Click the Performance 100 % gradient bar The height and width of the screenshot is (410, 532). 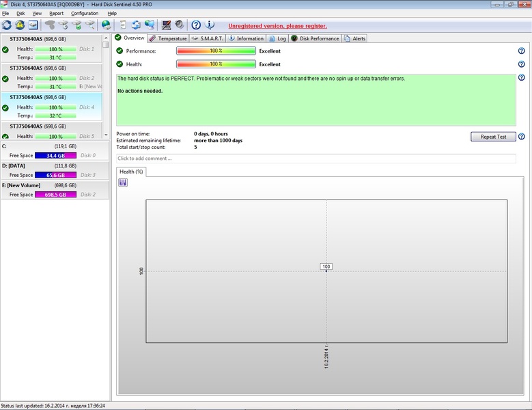coord(216,51)
